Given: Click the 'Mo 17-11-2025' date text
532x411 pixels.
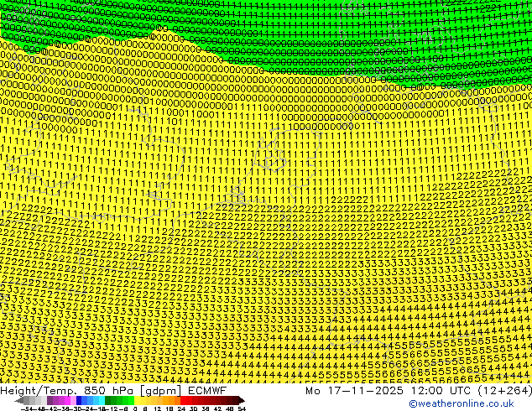Looking at the screenshot, I should point(354,391).
